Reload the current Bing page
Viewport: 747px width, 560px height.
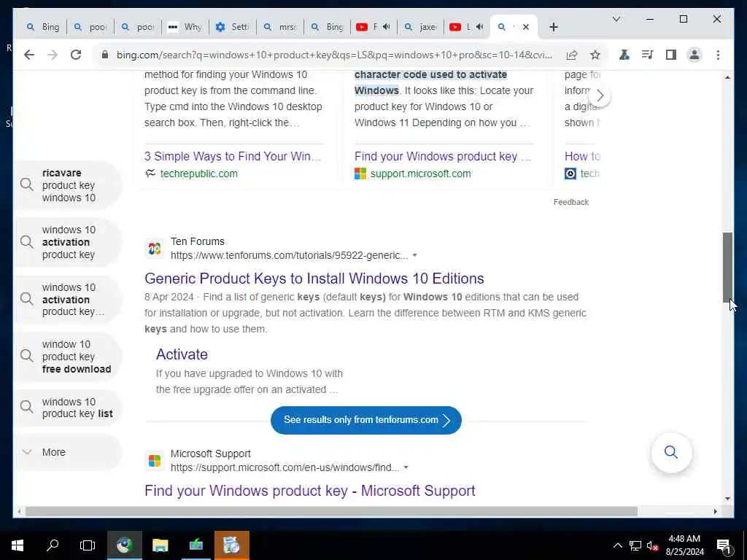76,55
